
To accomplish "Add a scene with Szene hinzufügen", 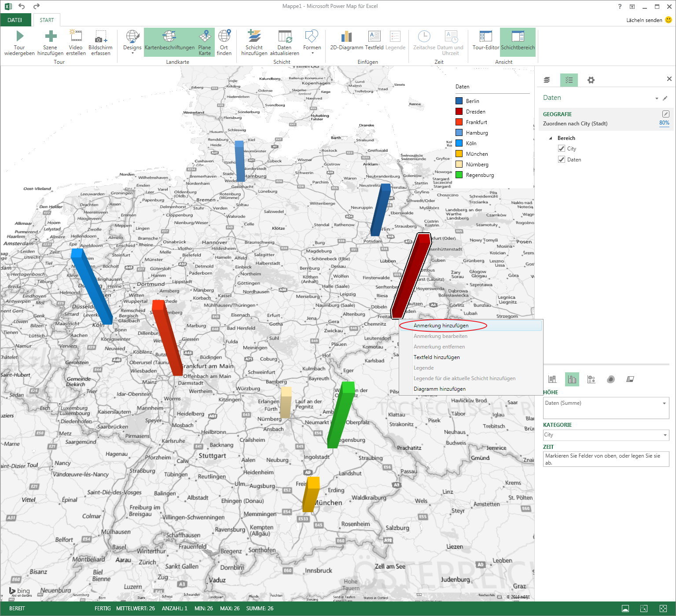I will point(50,43).
